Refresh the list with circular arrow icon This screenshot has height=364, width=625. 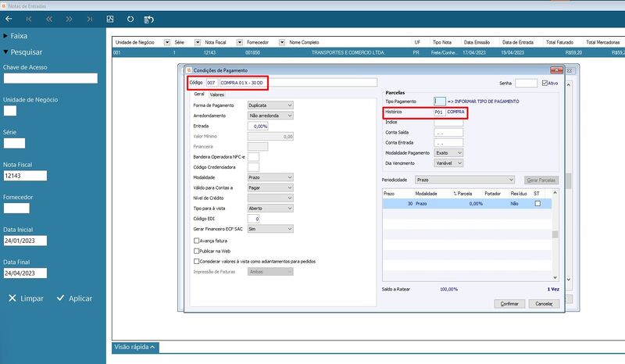[x=130, y=19]
